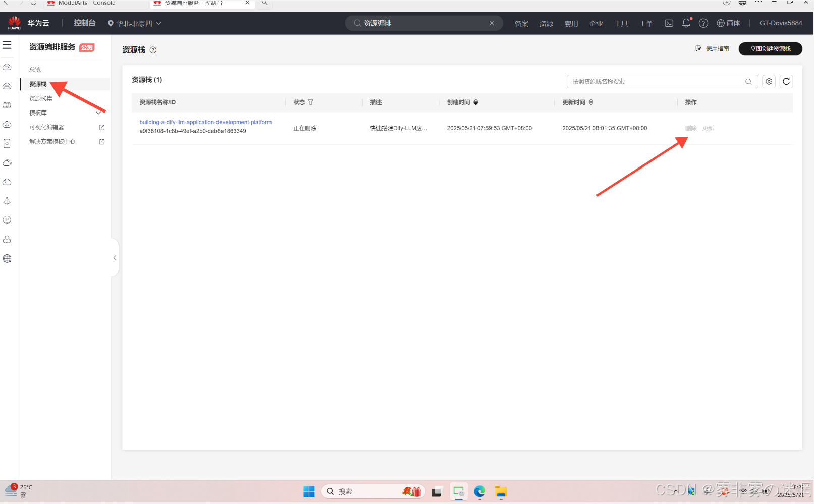Open the hamburger service list menu
Viewport: 814px width, 504px height.
(7, 45)
